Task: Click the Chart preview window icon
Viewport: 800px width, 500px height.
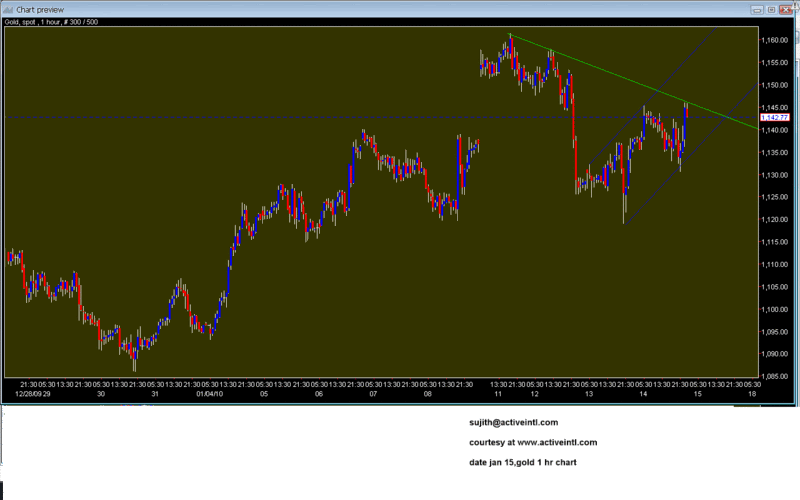Action: [8, 8]
